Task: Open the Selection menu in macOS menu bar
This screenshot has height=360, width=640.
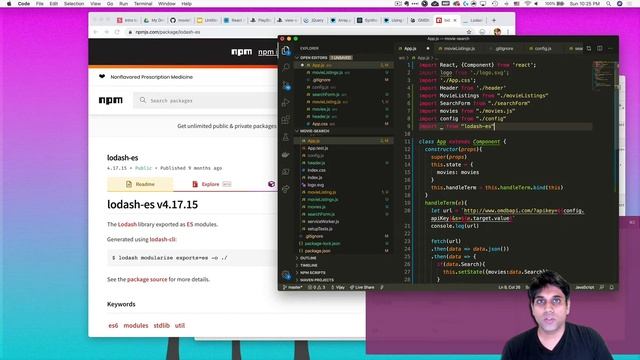Action: (x=74, y=4)
